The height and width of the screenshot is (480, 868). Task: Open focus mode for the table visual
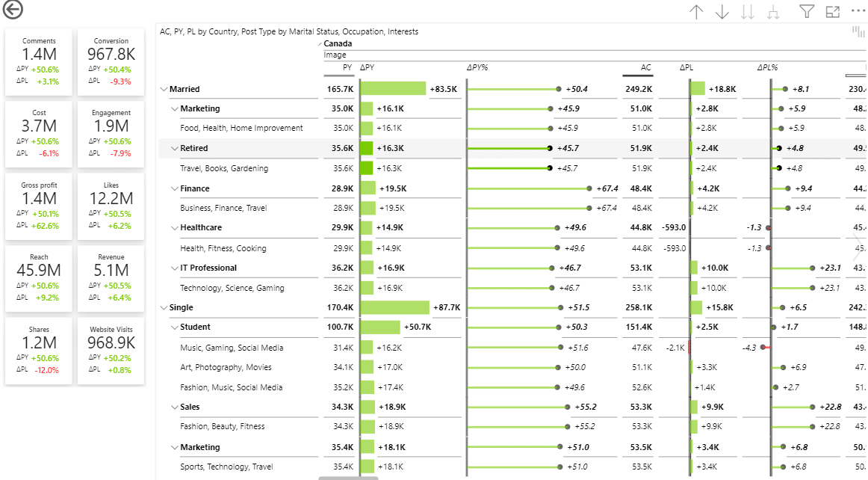pyautogui.click(x=833, y=13)
